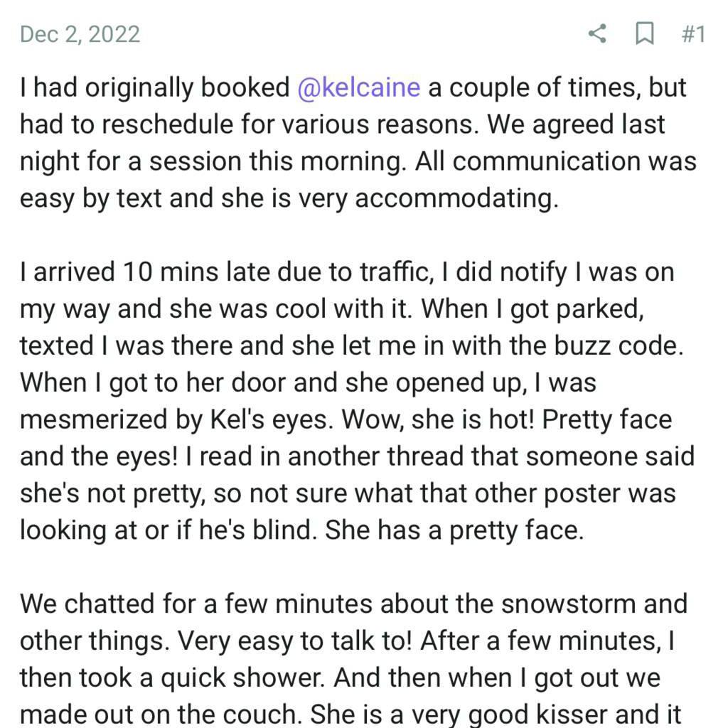This screenshot has height=728, width=728.
Task: Open the #1 post number permalink
Action: pos(694,34)
